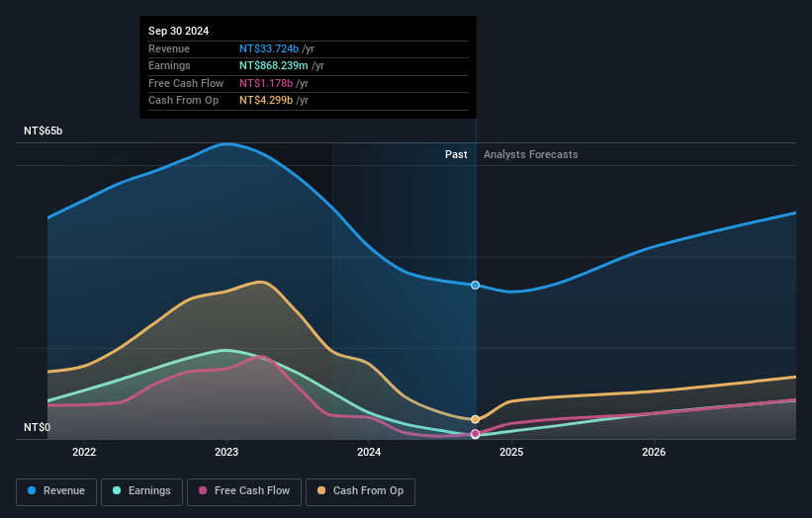Image resolution: width=812 pixels, height=518 pixels.
Task: Toggle the Free Cash Flow legend button
Action: (x=244, y=491)
